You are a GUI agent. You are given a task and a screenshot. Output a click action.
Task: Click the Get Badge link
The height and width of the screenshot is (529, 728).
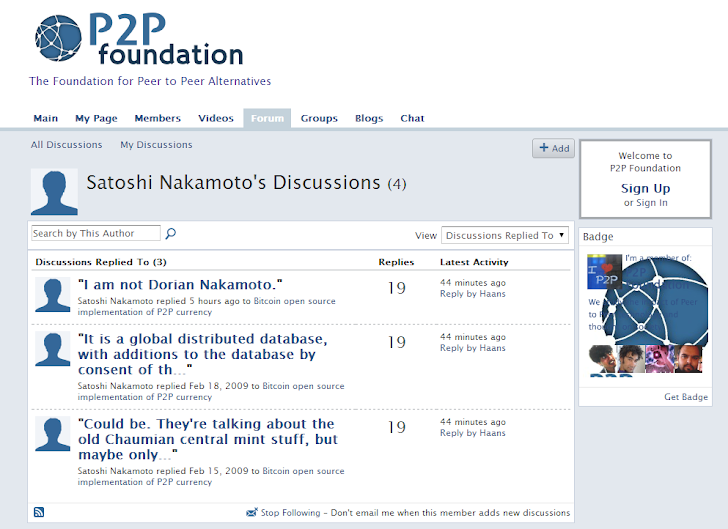[686, 397]
